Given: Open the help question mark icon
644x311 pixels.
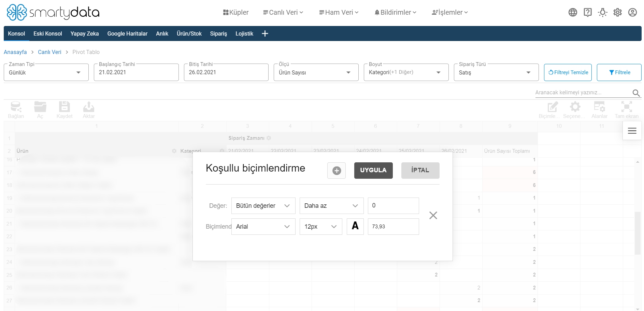Looking at the screenshot, I should click(x=588, y=12).
